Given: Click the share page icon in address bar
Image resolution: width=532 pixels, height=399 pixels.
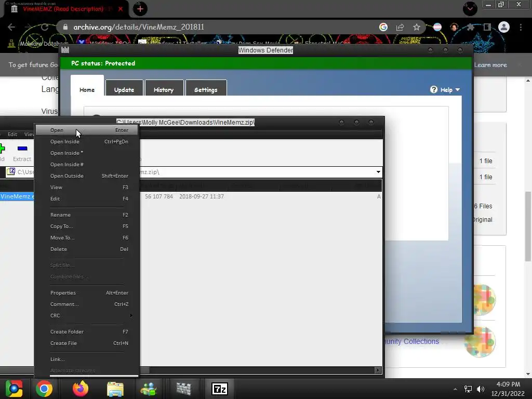Looking at the screenshot, I should pyautogui.click(x=400, y=27).
